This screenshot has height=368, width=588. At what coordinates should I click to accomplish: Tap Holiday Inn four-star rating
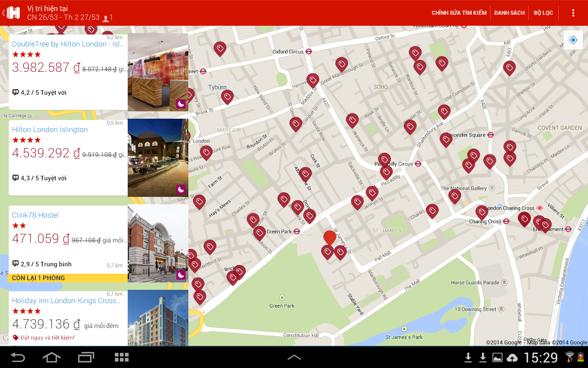point(26,311)
